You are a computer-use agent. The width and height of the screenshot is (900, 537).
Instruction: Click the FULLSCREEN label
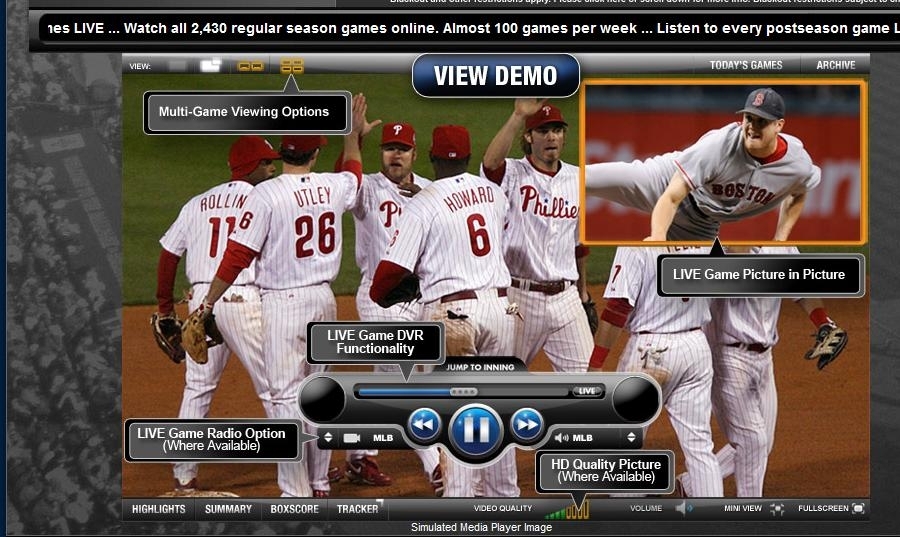coord(823,508)
